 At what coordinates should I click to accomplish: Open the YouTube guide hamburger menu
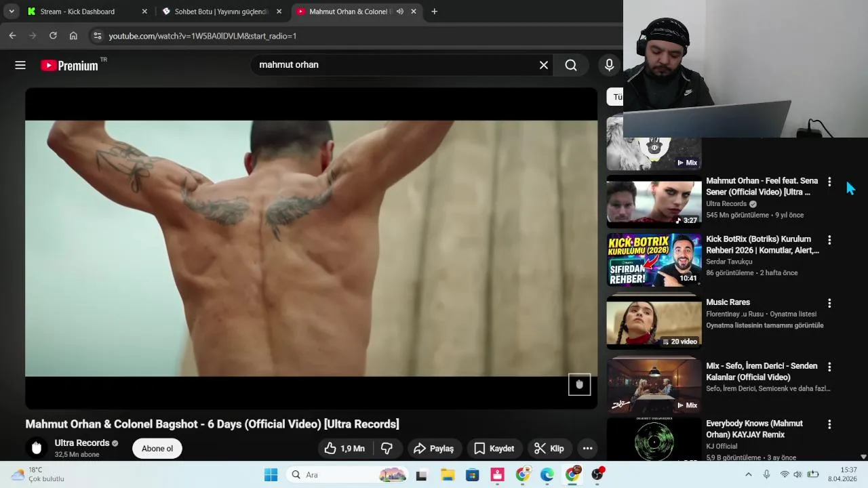pyautogui.click(x=20, y=65)
